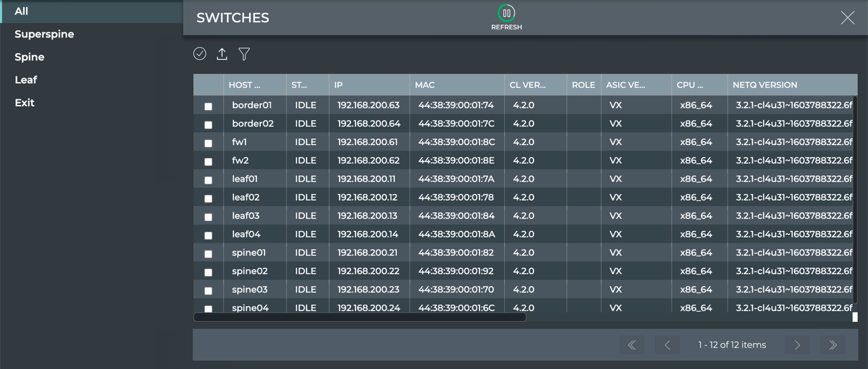Open the table filter

point(244,54)
